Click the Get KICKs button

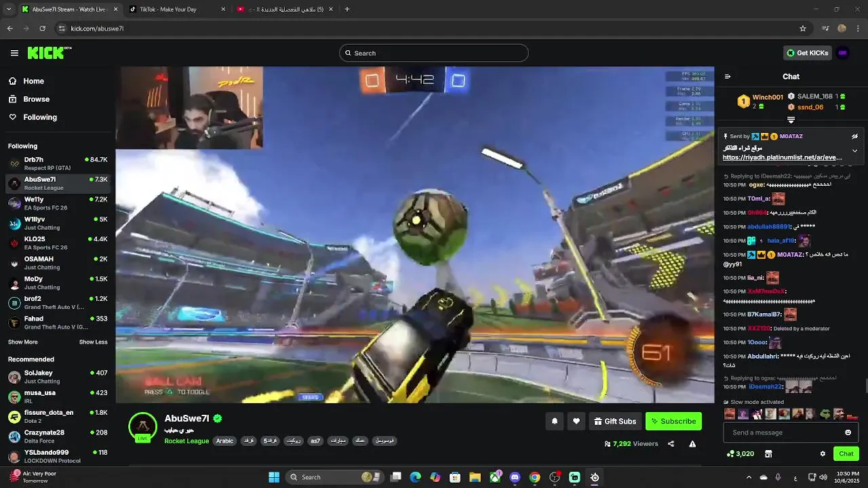pyautogui.click(x=807, y=53)
